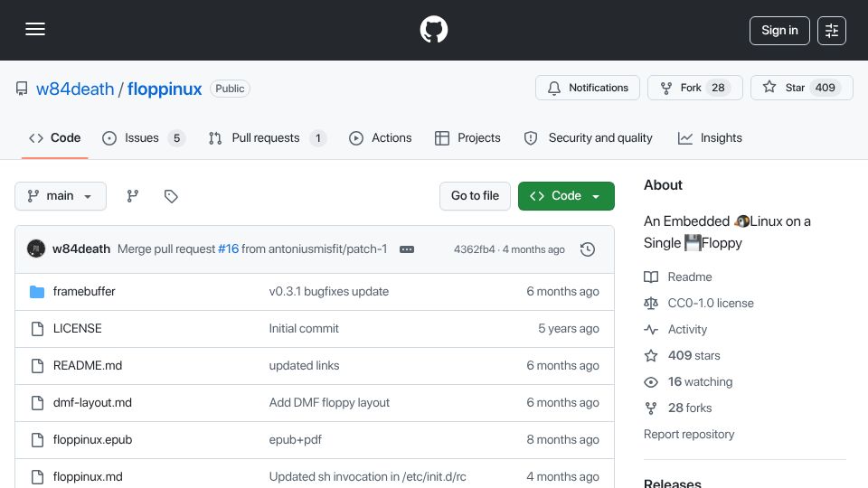View commit history clock icon
The height and width of the screenshot is (488, 868).
[x=588, y=249]
